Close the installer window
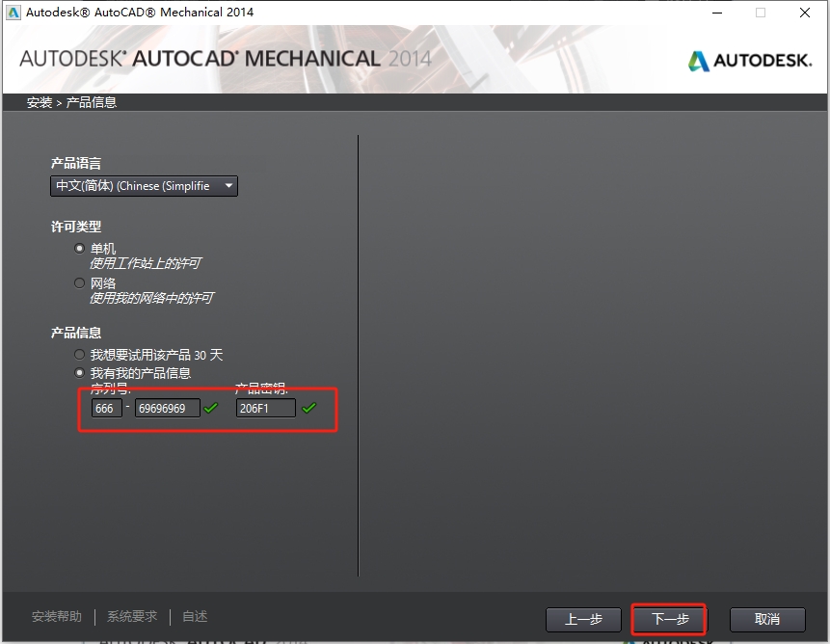Image resolution: width=830 pixels, height=644 pixels. click(805, 13)
